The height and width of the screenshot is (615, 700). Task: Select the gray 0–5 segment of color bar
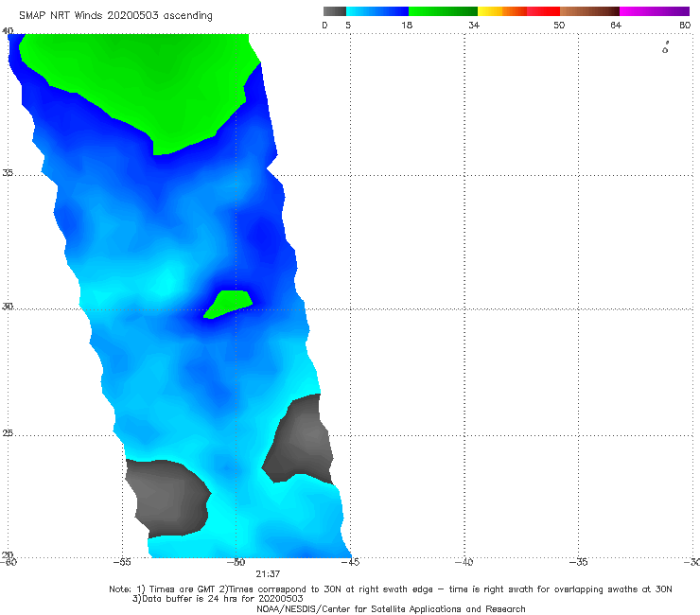335,11
